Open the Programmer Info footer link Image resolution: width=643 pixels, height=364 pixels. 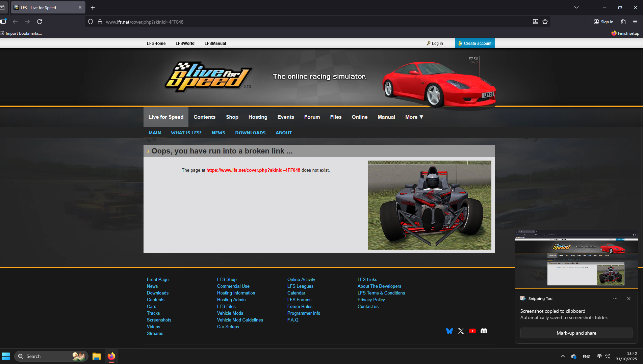click(304, 313)
